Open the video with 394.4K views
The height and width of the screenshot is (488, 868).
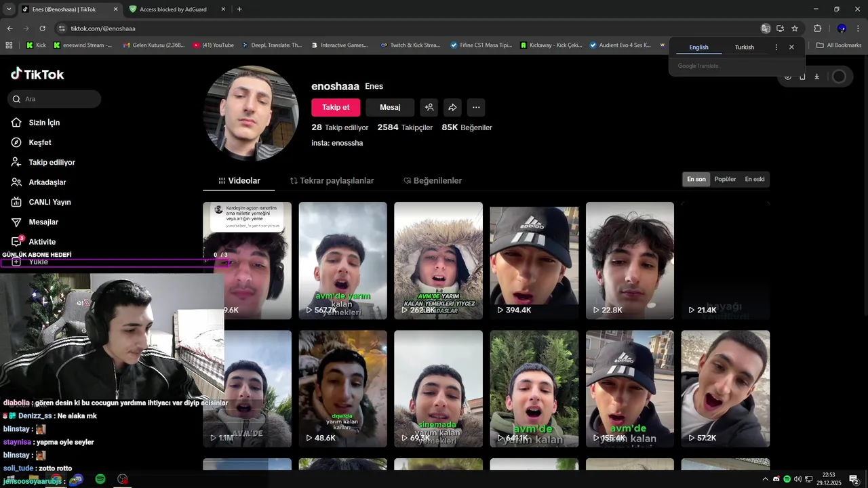[534, 260]
